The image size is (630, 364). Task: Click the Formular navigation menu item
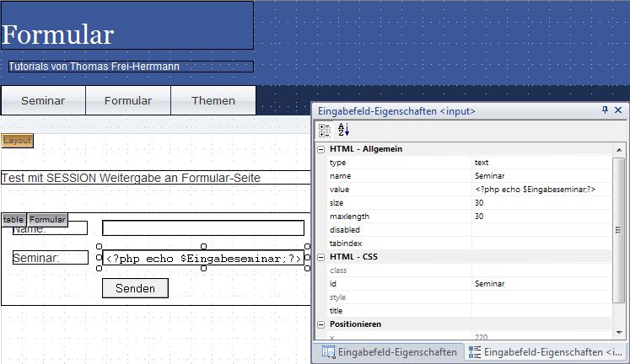point(128,100)
